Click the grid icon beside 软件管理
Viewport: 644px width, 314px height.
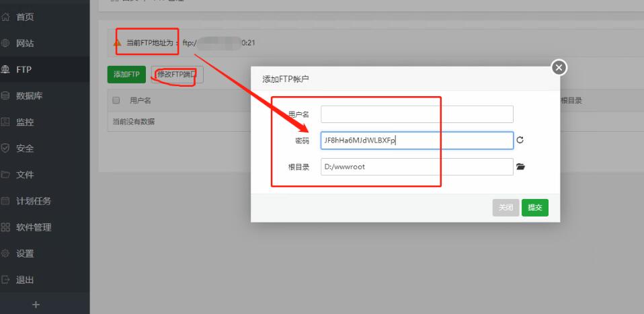5,227
